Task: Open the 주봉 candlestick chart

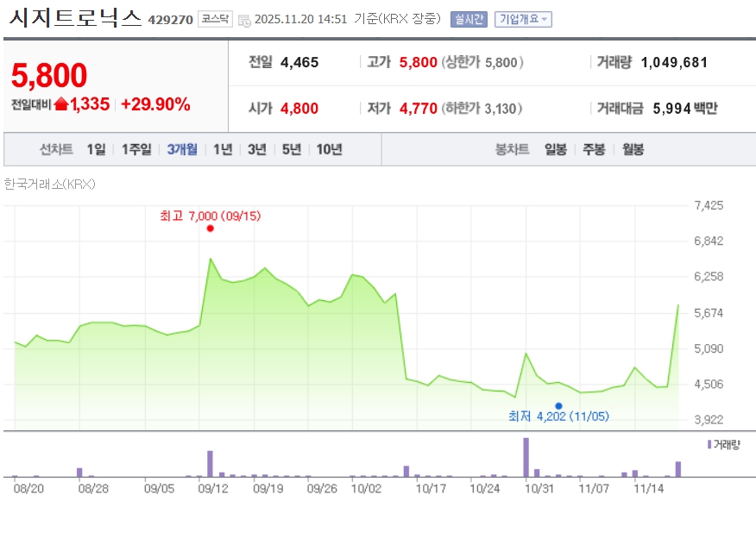Action: pos(594,149)
